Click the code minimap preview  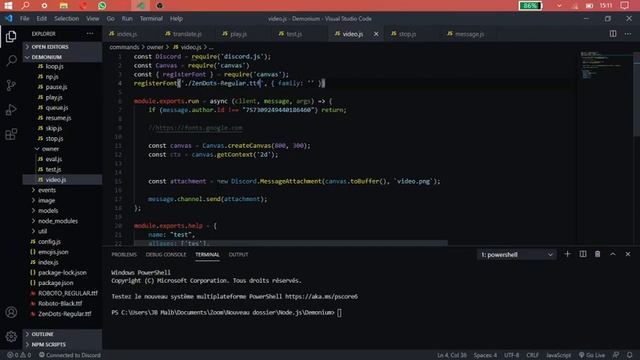pos(604,65)
